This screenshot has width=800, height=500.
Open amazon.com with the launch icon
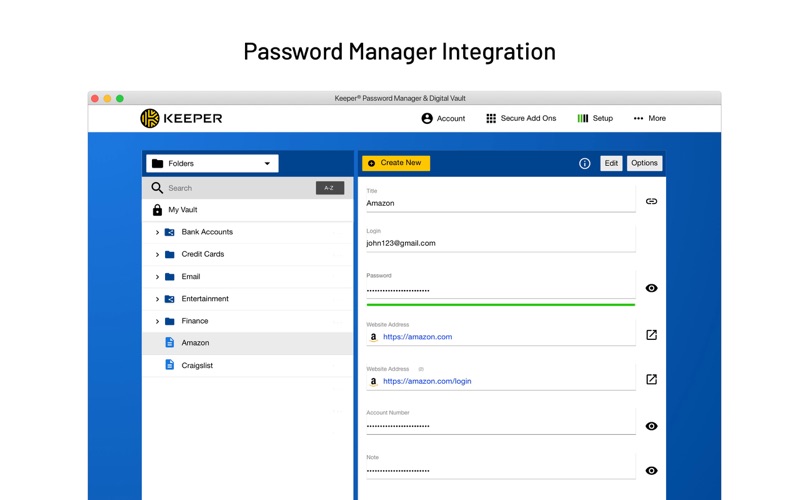click(x=651, y=335)
